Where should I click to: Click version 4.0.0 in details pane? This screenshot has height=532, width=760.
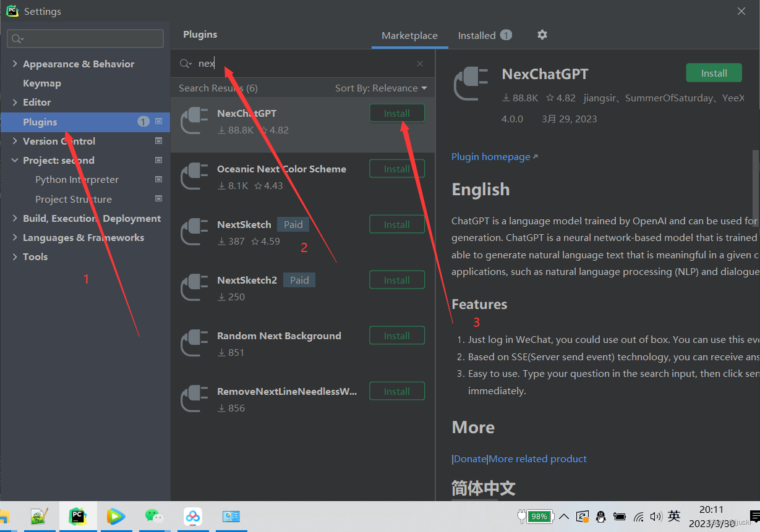(512, 119)
